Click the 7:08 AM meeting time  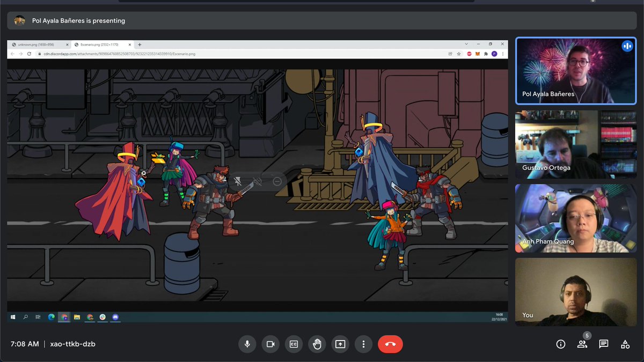(25, 344)
